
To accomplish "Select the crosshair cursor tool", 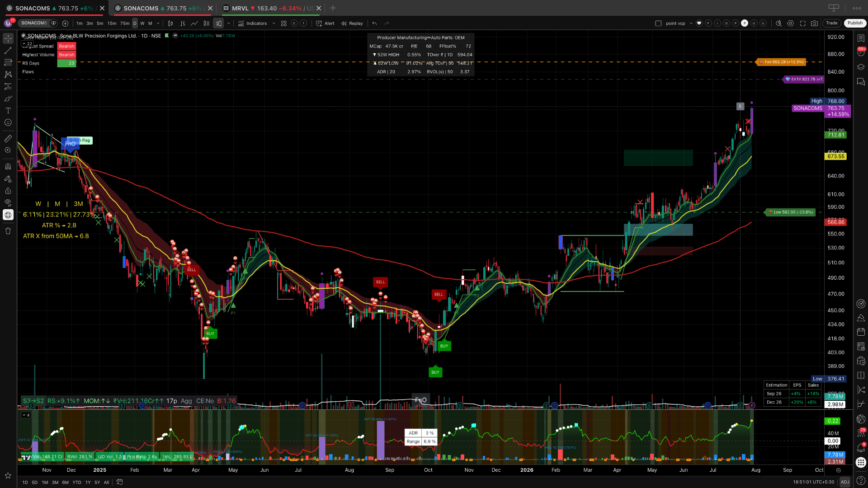I will tap(8, 38).
